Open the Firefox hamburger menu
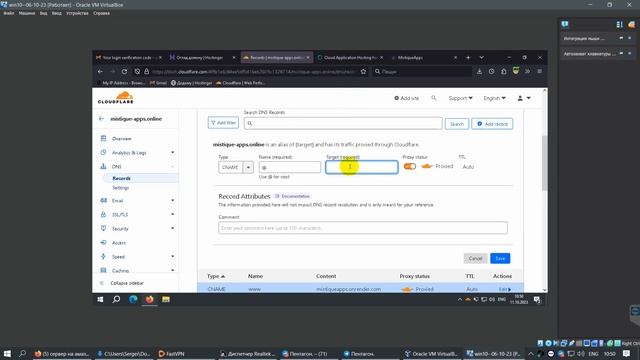This screenshot has height=360, width=640. [x=540, y=71]
